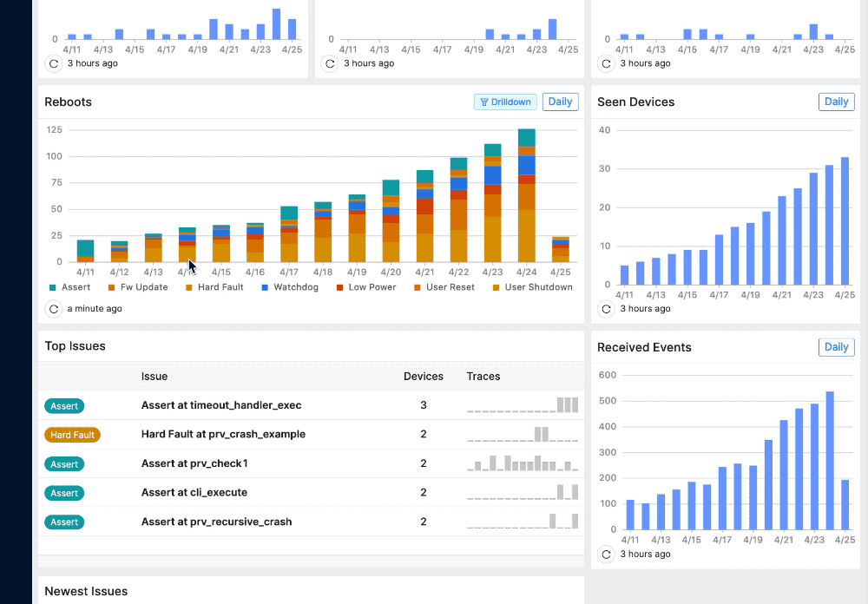Click refresh icon in top-left chart card
The width and height of the screenshot is (868, 604).
(53, 63)
